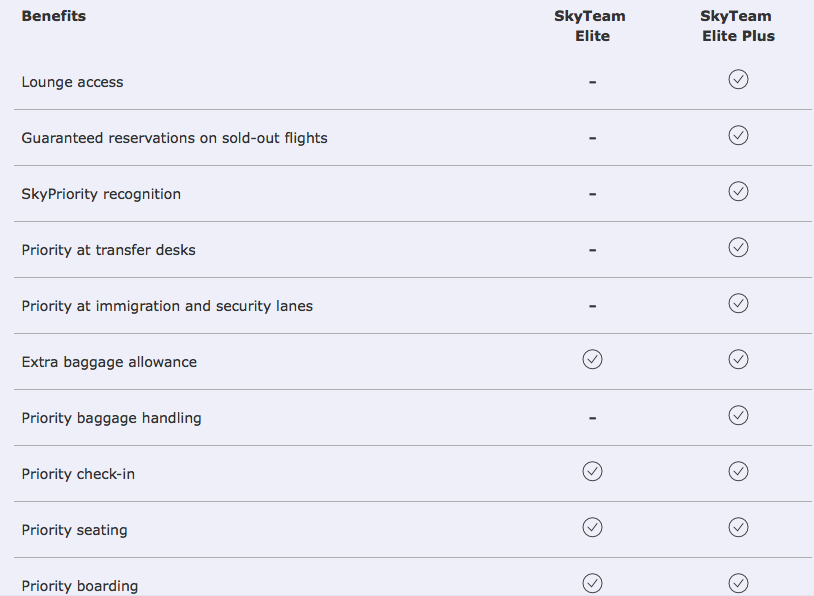Click Elite Plus checkmark for Priority boarding
The height and width of the screenshot is (596, 814).
(738, 584)
